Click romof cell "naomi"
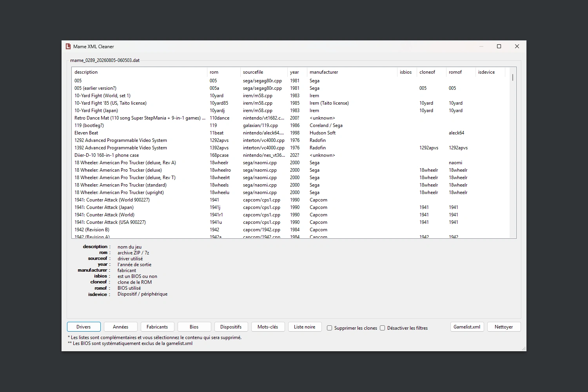The height and width of the screenshot is (392, 588). (x=456, y=163)
